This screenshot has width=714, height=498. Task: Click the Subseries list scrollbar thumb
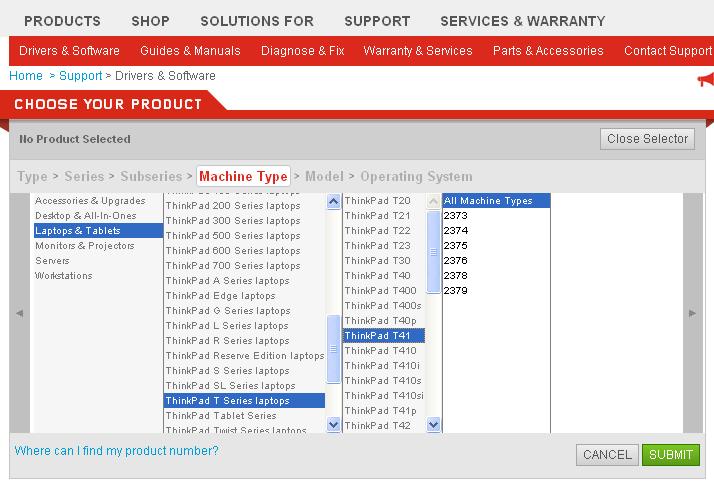433,252
